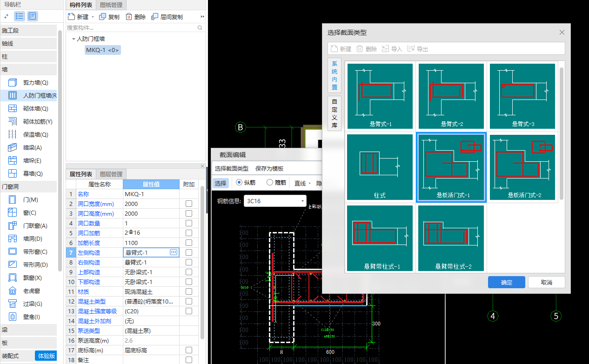The width and height of the screenshot is (589, 364).
Task: Expand the 轴线 navigation group
Action: coord(28,44)
